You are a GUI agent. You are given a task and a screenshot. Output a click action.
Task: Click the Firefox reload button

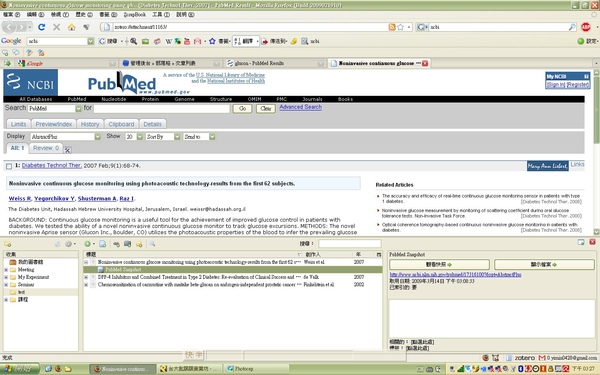[42, 27]
